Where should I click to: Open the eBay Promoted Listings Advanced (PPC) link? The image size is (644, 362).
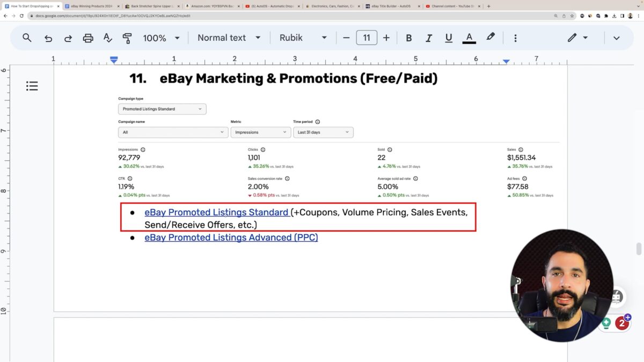[x=231, y=237]
